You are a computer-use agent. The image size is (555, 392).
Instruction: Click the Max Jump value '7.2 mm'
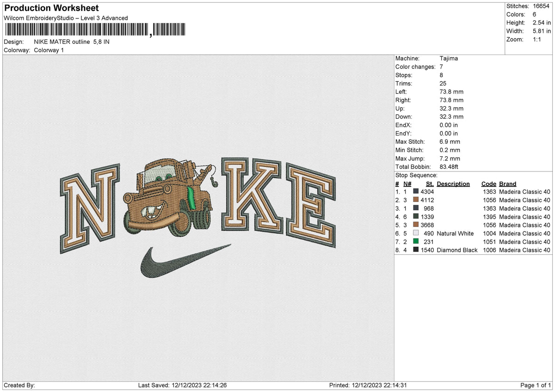click(x=450, y=159)
